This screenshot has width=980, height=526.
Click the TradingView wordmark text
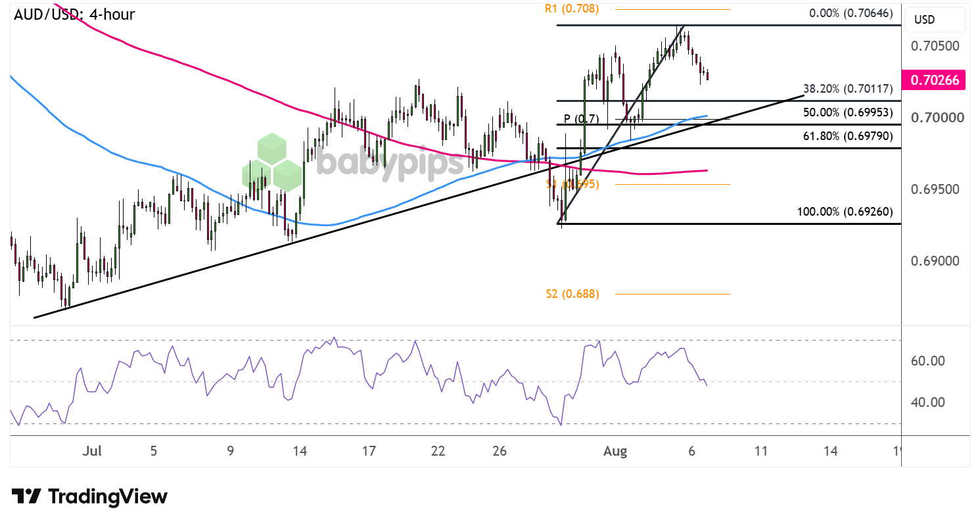[x=108, y=496]
